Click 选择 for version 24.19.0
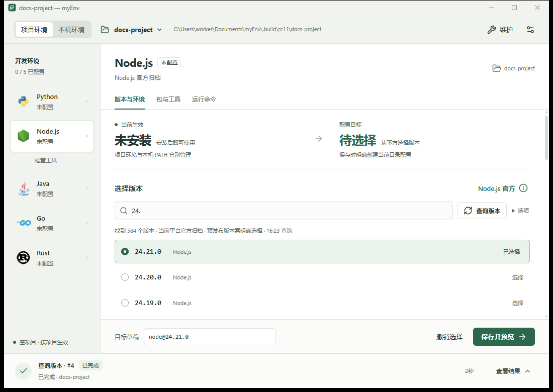Screen dimensions: 553x392 tap(517, 303)
